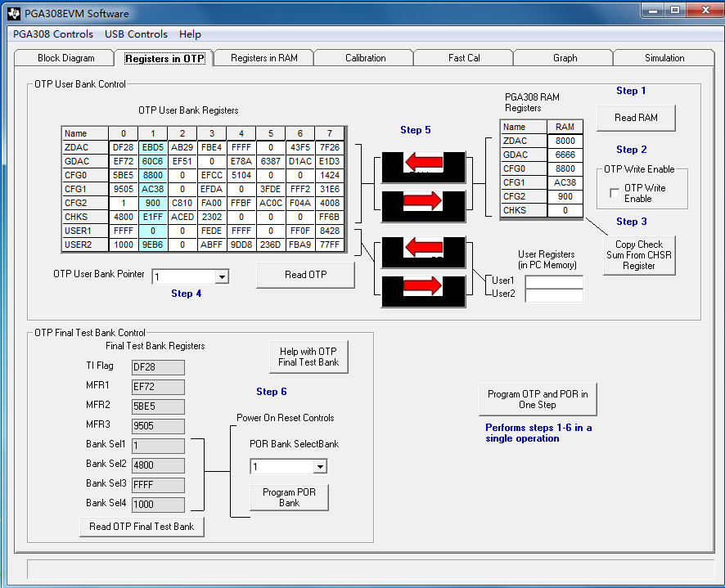Open the USB Controls menu
Image resolution: width=725 pixels, height=588 pixels.
tap(136, 34)
